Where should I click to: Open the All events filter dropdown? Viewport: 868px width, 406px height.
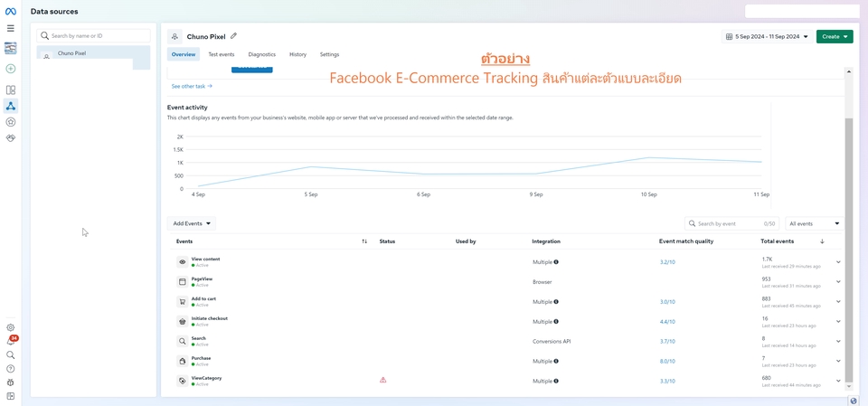[x=815, y=223]
